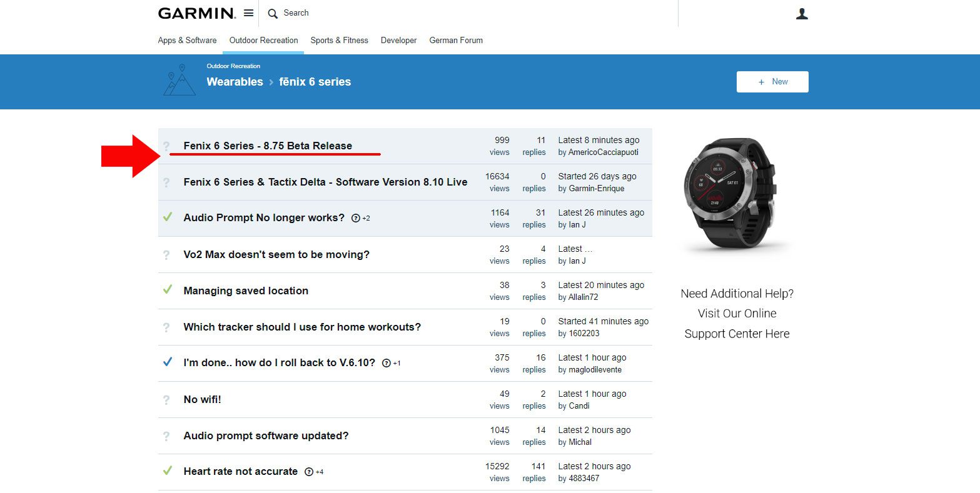Open the Outdoor Recreation link in the blue banner
The image size is (980, 493).
(x=233, y=66)
